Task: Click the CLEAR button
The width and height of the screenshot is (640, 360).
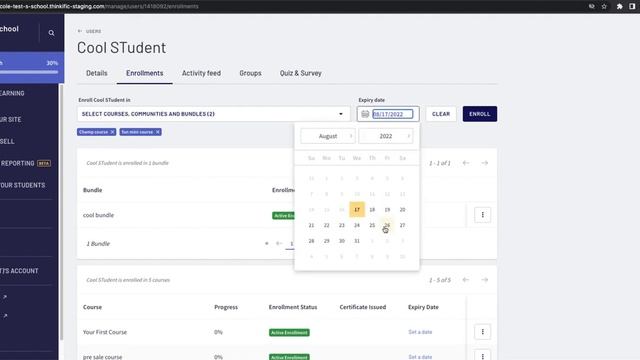Action: 441,114
